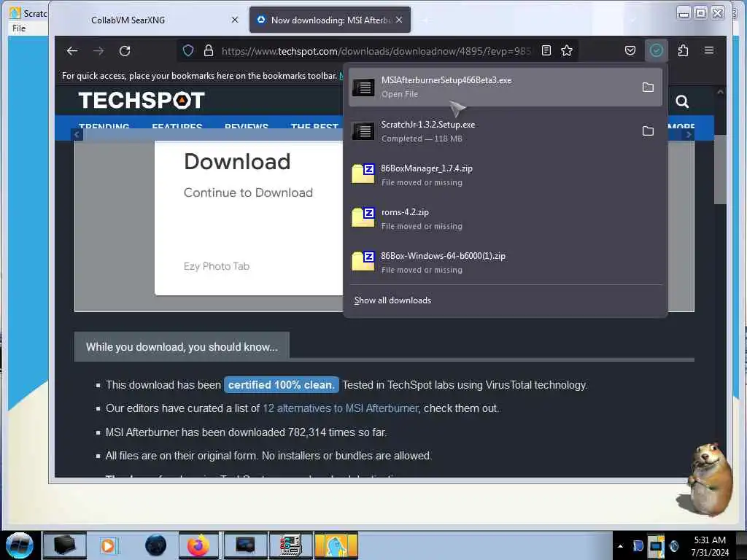
Task: Bookmark this page with the star icon
Action: click(x=566, y=50)
